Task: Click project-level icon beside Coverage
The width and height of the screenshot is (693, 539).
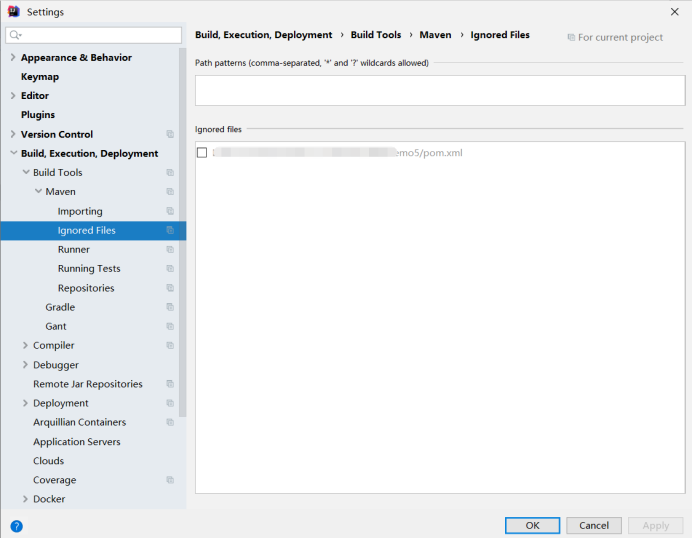Action: 170,480
